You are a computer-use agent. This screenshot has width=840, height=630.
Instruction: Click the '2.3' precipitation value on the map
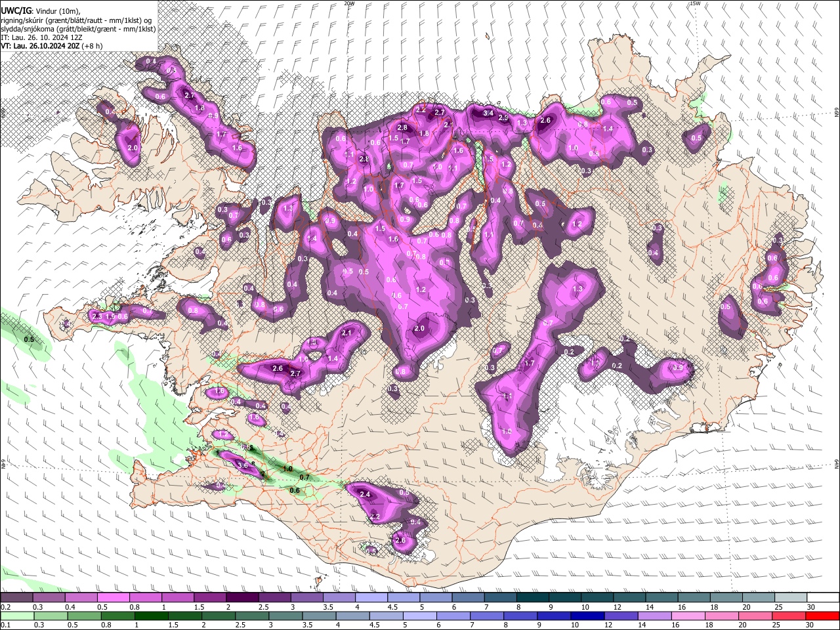point(97,316)
